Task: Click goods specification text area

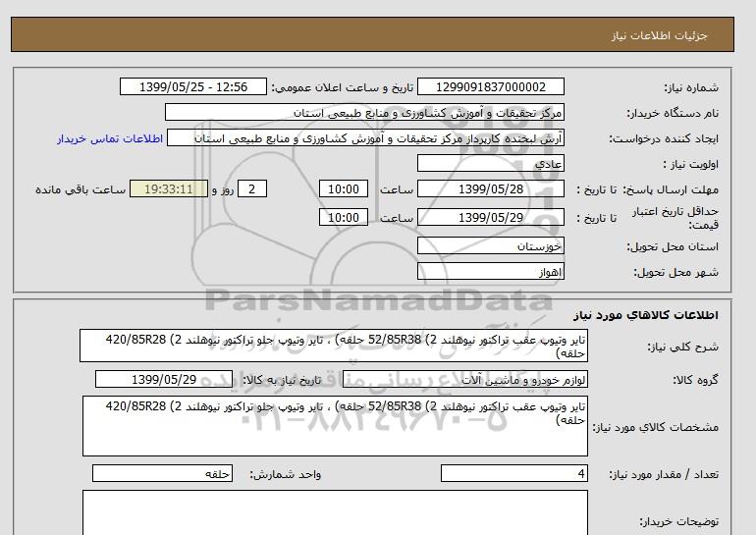Action: [335, 426]
